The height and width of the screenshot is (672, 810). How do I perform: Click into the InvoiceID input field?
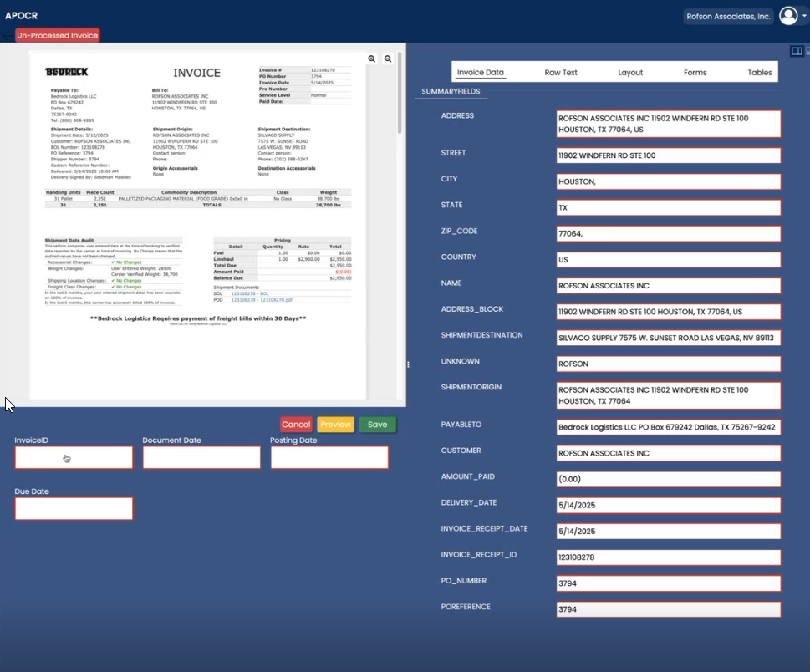point(74,457)
